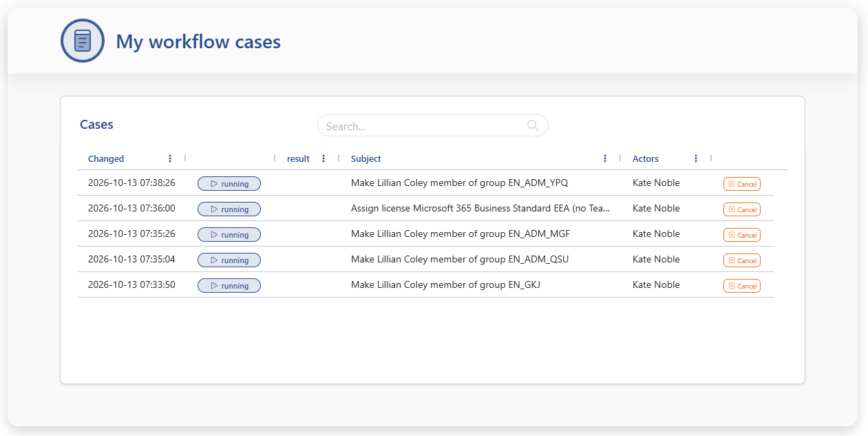Open the Changed column options menu
Viewport: 868px width, 436px height.
[170, 158]
